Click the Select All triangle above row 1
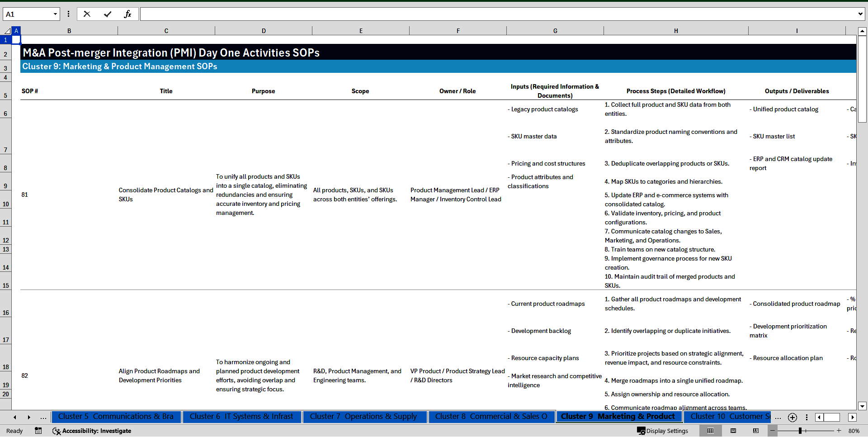Screen dimensions: 868x437 pyautogui.click(x=8, y=30)
